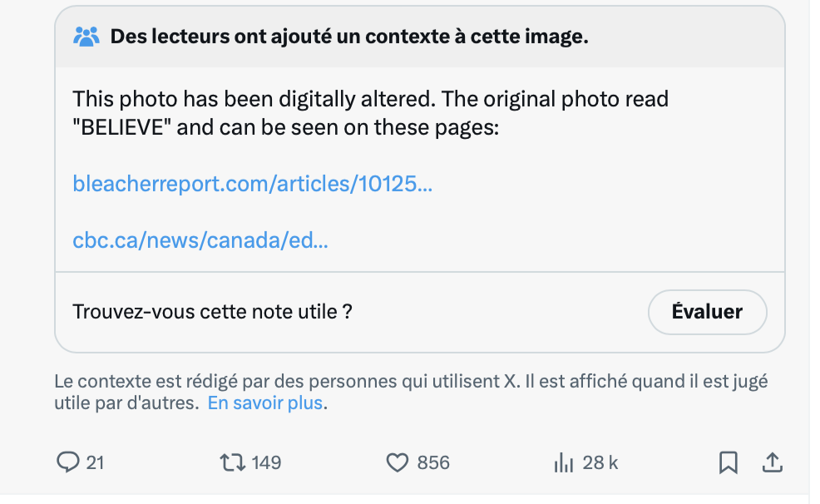Click the share upload arrow icon

coord(771,462)
